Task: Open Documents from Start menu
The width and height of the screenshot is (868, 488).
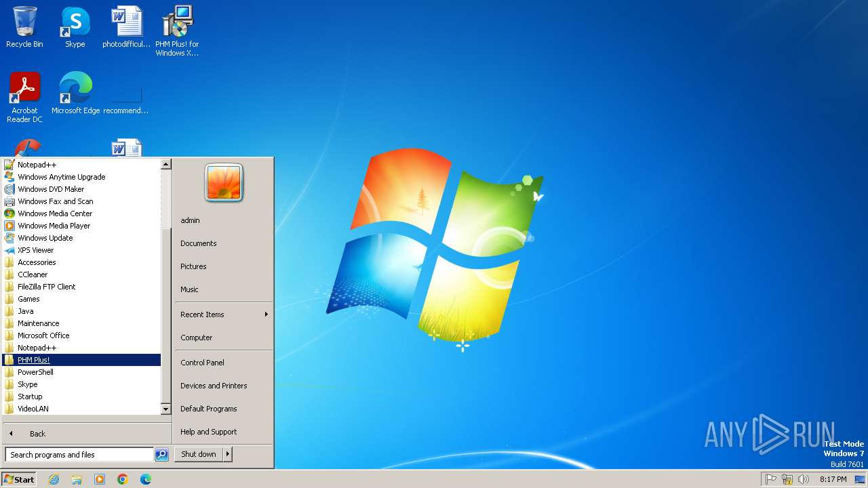Action: pos(224,243)
